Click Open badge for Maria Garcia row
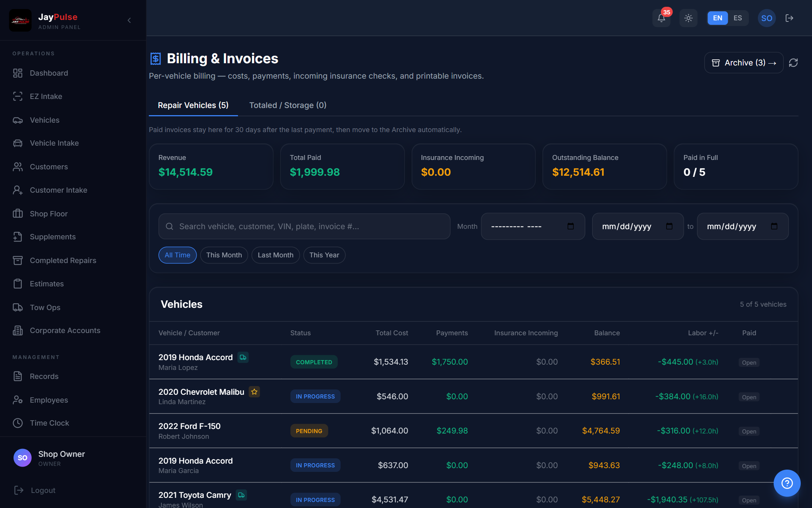Image resolution: width=812 pixels, height=508 pixels. click(749, 466)
